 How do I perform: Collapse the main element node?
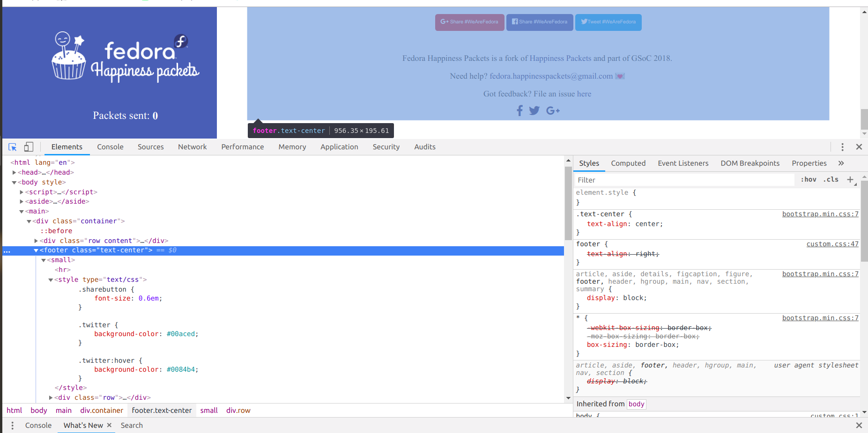pyautogui.click(x=22, y=212)
